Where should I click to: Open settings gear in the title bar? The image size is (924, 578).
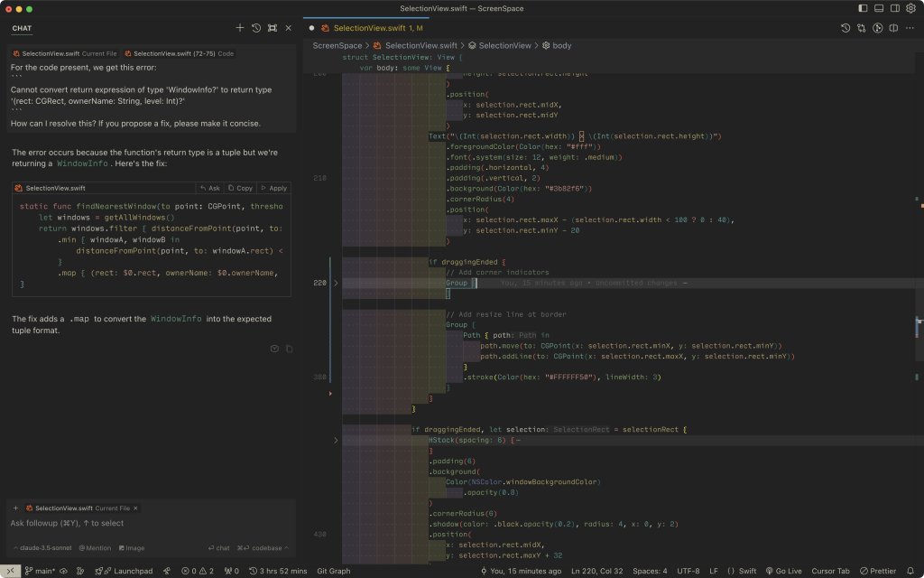[910, 8]
